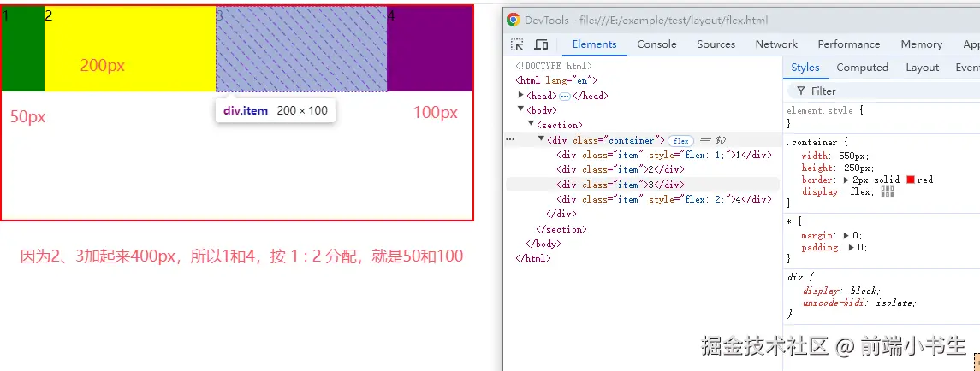The width and height of the screenshot is (980, 371).
Task: Expand the head element arrow
Action: pyautogui.click(x=522, y=95)
